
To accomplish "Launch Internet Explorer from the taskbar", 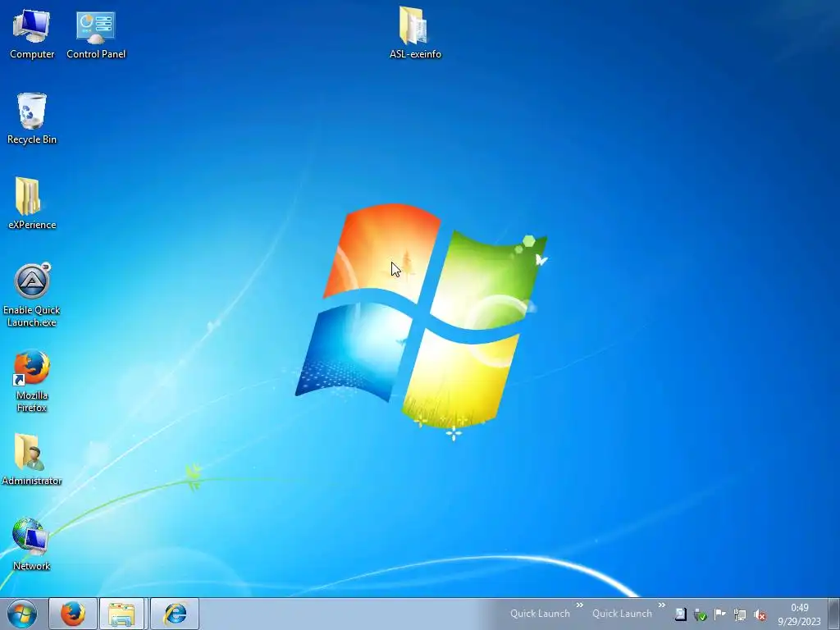I will [175, 614].
